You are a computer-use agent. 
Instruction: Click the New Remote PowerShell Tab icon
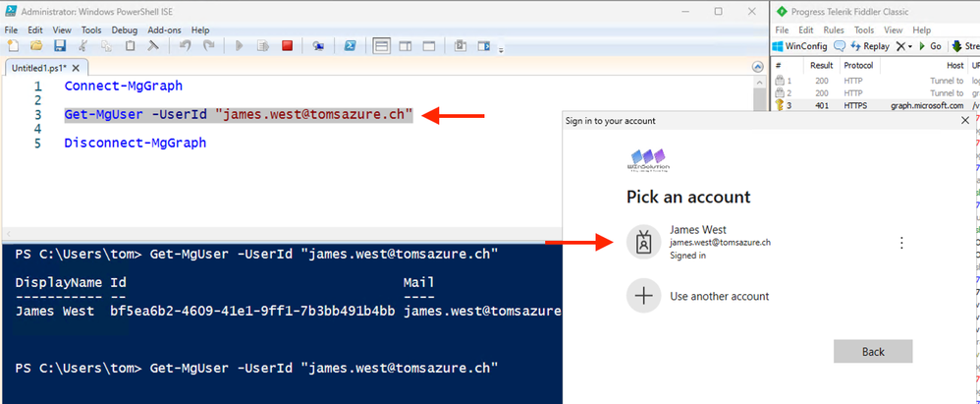coord(319,45)
